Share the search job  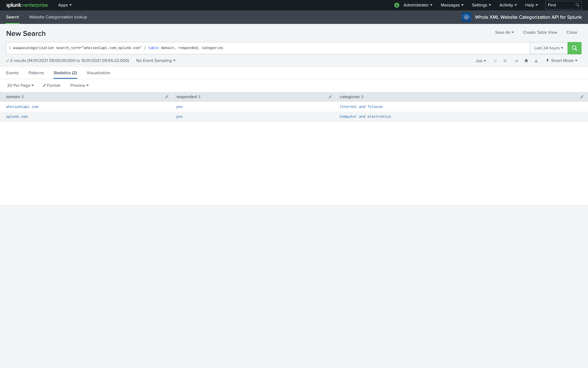pos(516,61)
